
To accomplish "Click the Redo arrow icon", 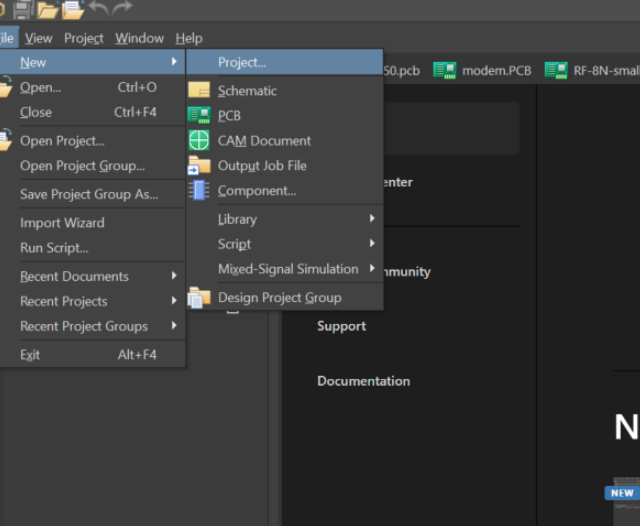I will pos(122,9).
